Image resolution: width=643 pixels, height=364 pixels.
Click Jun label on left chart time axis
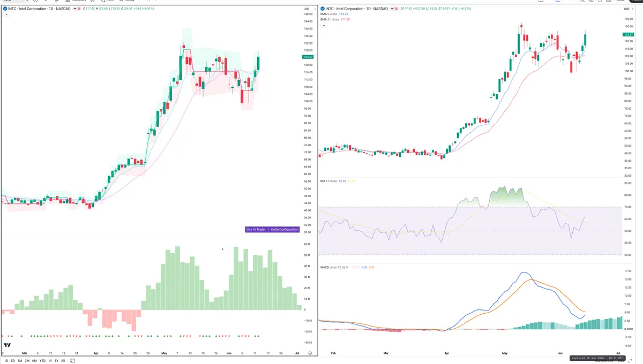pos(229,353)
